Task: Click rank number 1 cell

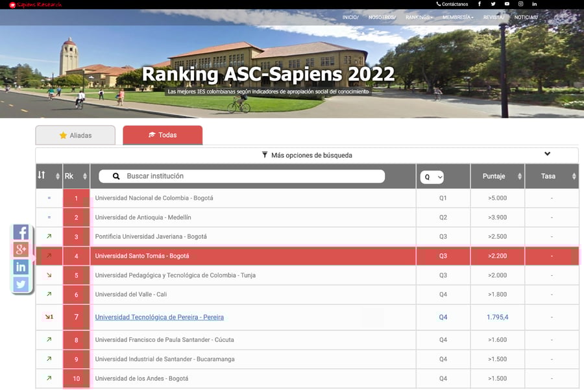Action: tap(77, 198)
